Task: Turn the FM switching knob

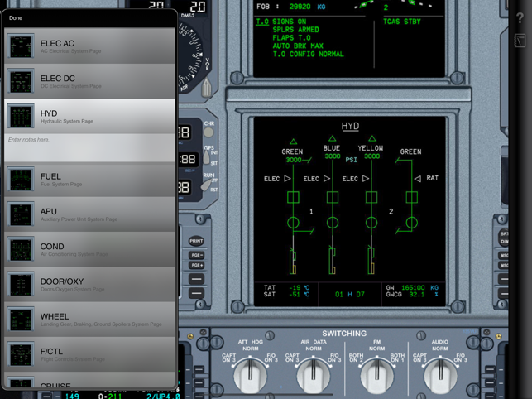Action: [x=376, y=375]
